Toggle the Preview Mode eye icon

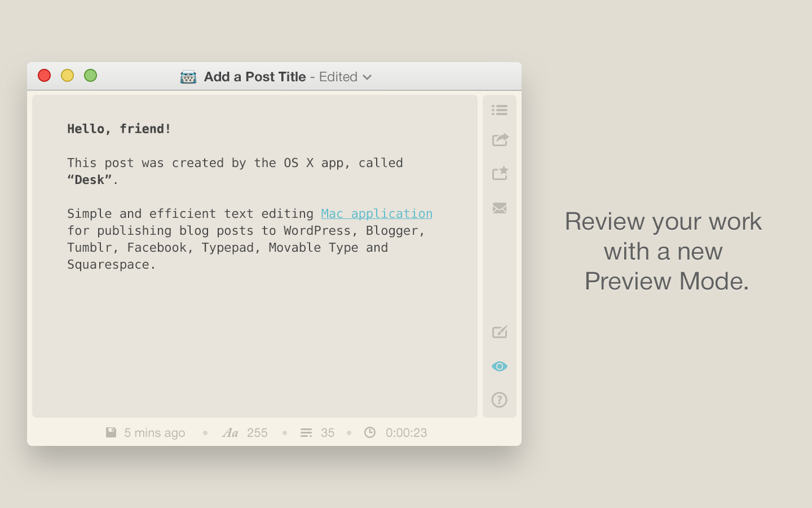pos(500,366)
